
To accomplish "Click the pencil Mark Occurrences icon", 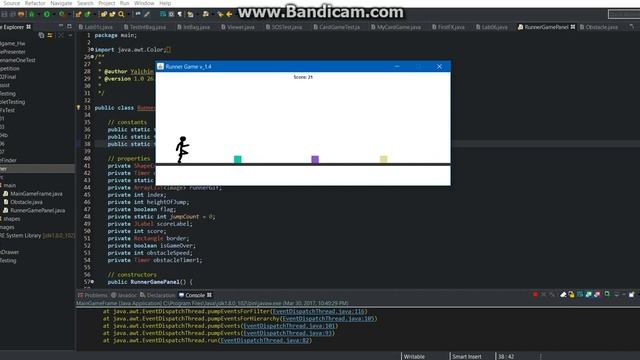I will coord(147,14).
